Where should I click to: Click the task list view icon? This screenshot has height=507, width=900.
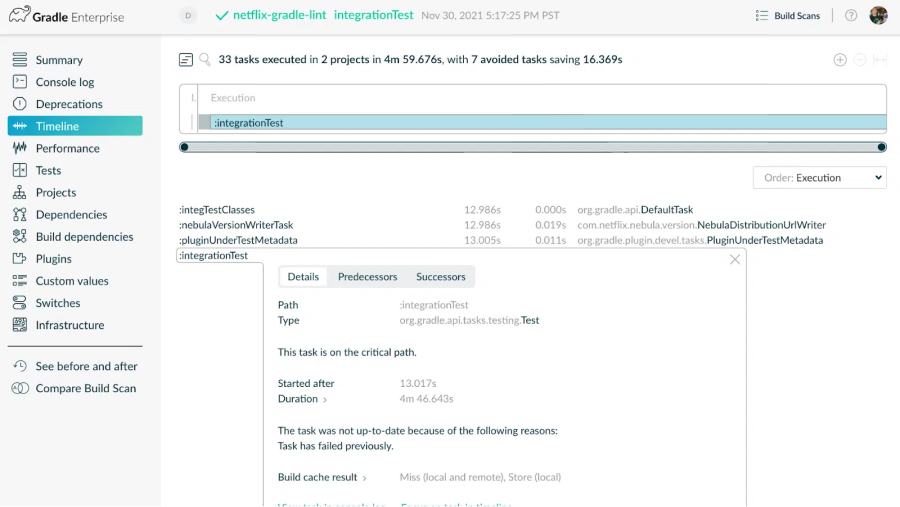[185, 59]
